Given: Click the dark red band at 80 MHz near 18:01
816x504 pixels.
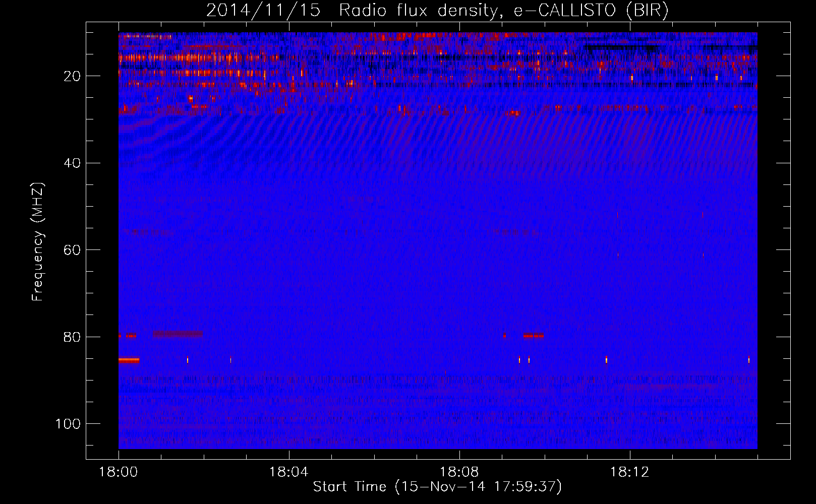Looking at the screenshot, I should tap(178, 334).
